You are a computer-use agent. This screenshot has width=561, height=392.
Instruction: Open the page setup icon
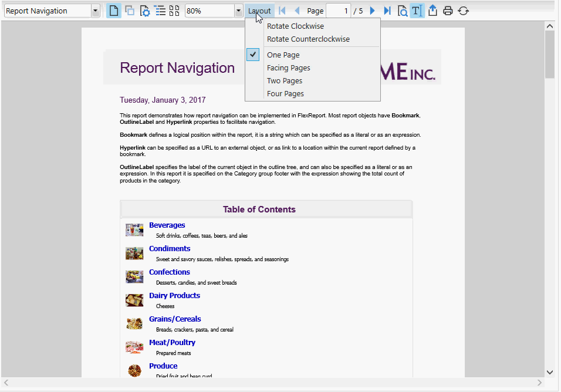point(144,11)
